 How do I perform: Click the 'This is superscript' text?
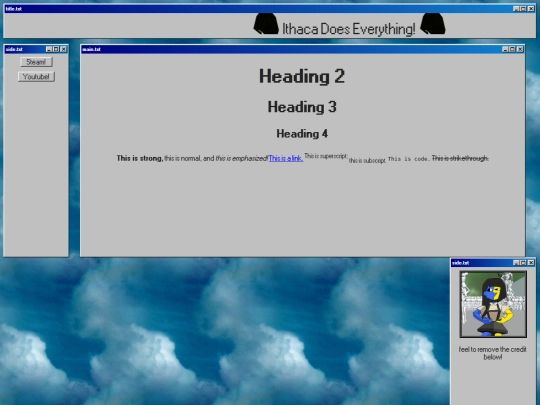coord(326,156)
